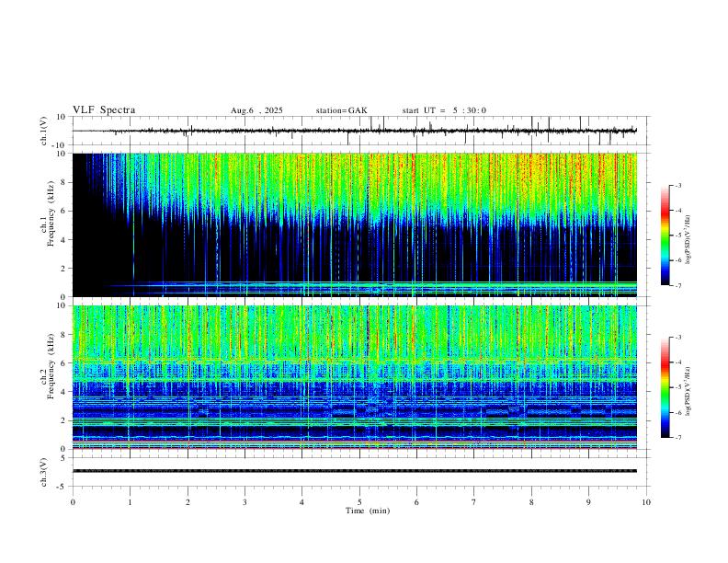Click the "2" kHz tick on ch.2 frequency axis

[64, 420]
